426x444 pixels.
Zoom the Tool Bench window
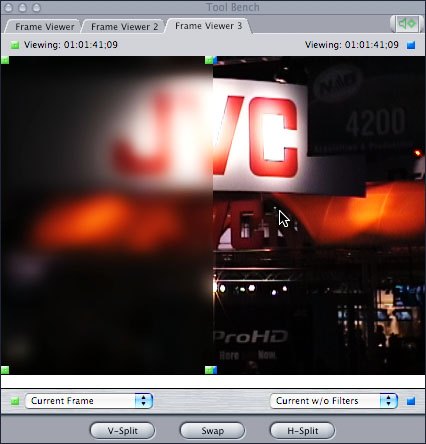(x=36, y=7)
